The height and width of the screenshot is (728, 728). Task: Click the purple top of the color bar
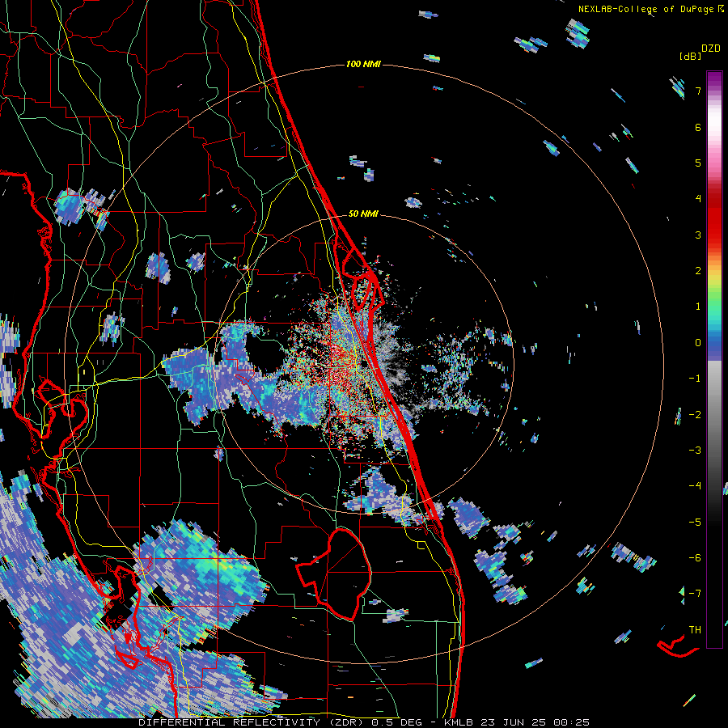click(714, 79)
